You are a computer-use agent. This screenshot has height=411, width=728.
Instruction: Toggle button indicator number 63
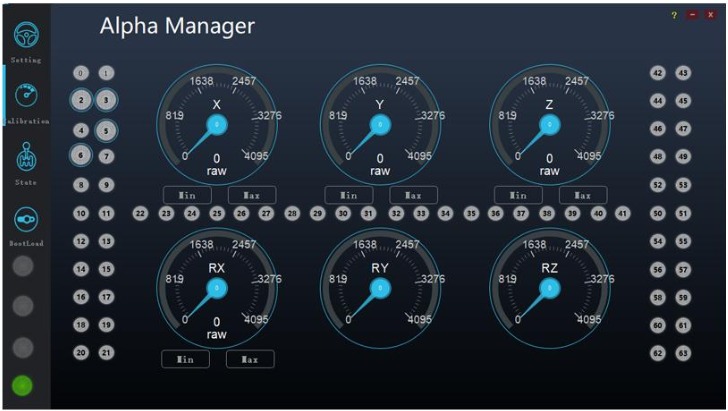683,353
